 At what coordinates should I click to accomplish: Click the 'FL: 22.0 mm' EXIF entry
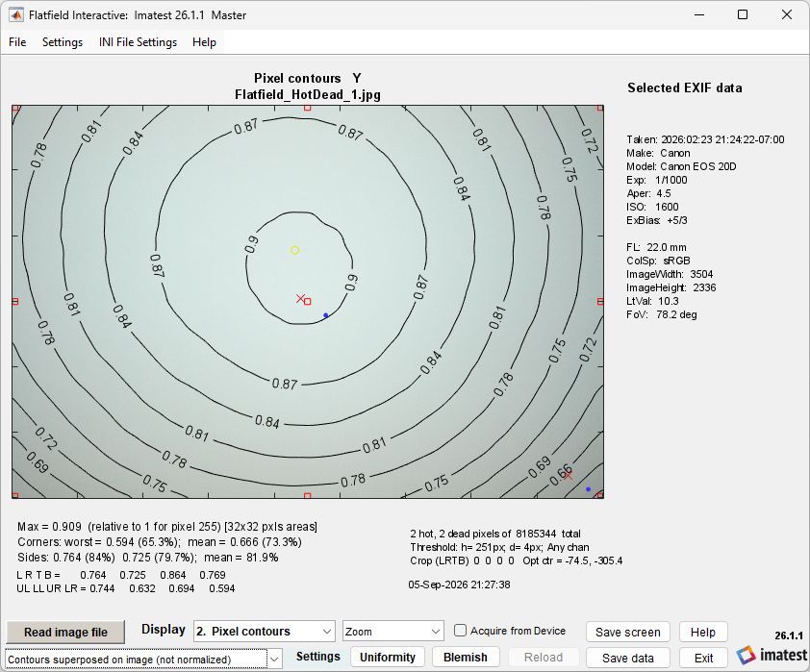[x=659, y=247]
